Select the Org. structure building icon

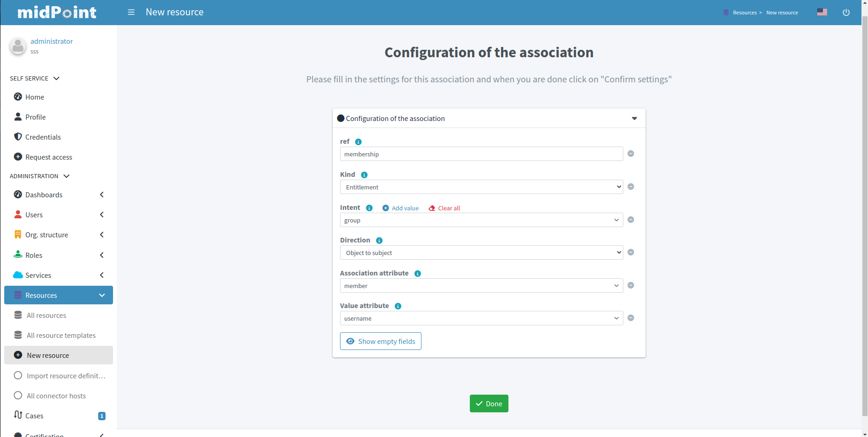(x=18, y=235)
